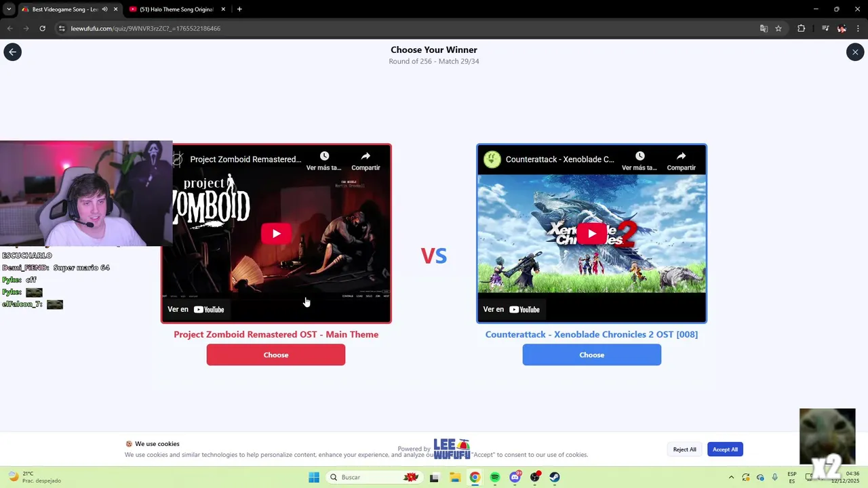
Task: Open Steam from the taskbar
Action: click(555, 477)
